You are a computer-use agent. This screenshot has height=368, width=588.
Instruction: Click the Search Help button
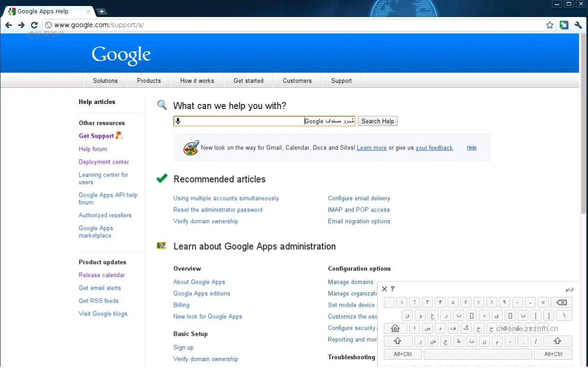(378, 121)
